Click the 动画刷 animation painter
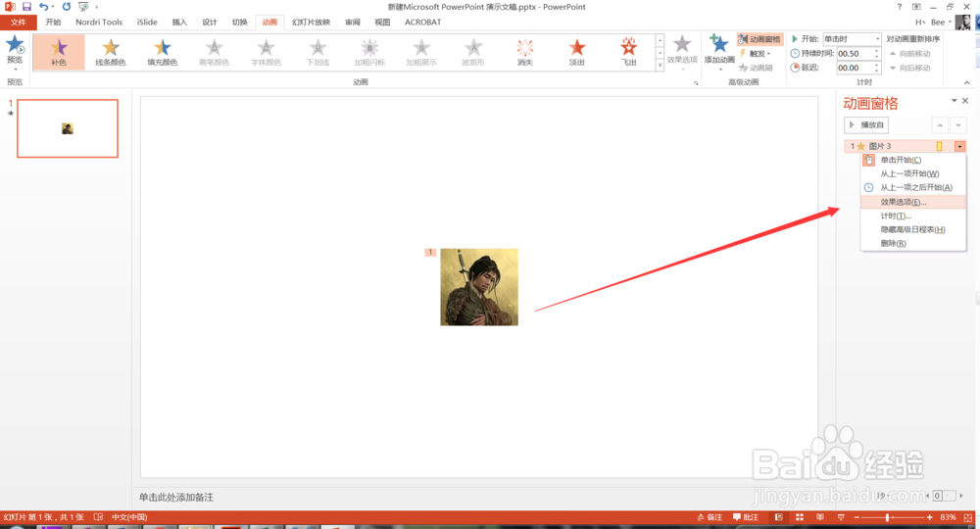The image size is (980, 529). [x=757, y=68]
